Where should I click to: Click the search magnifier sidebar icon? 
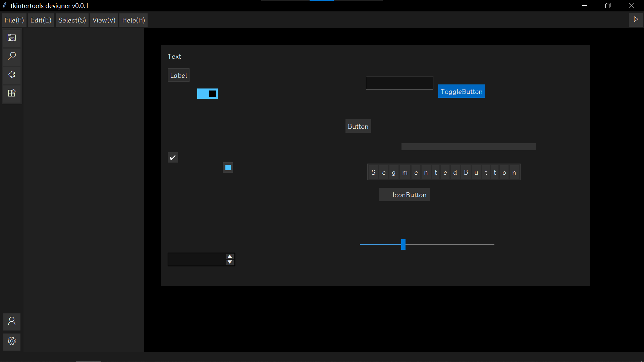(x=12, y=56)
